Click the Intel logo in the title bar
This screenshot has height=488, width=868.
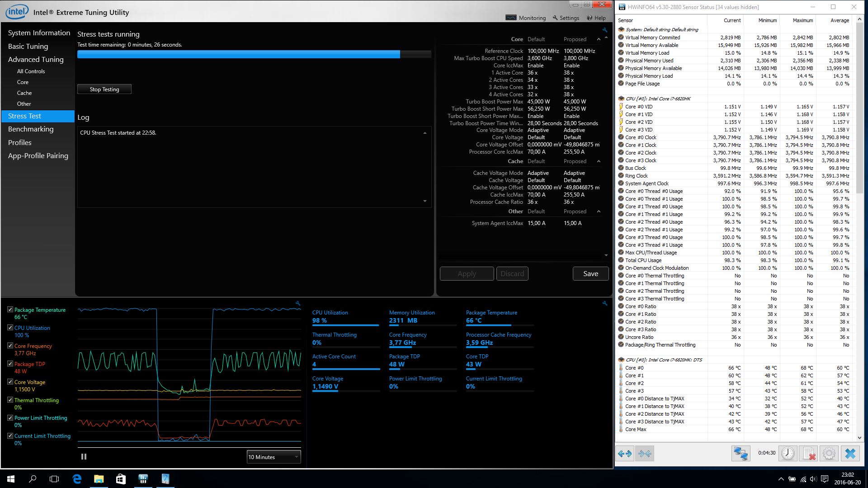[x=17, y=12]
